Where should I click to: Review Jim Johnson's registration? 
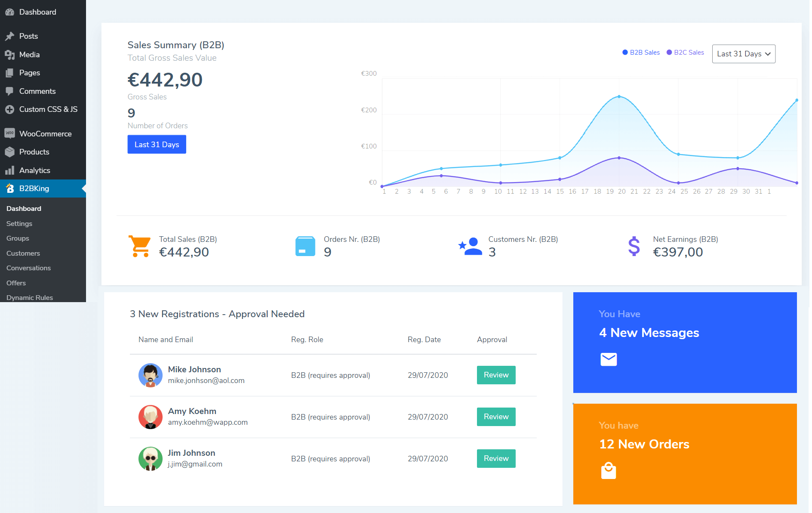pyautogui.click(x=496, y=458)
